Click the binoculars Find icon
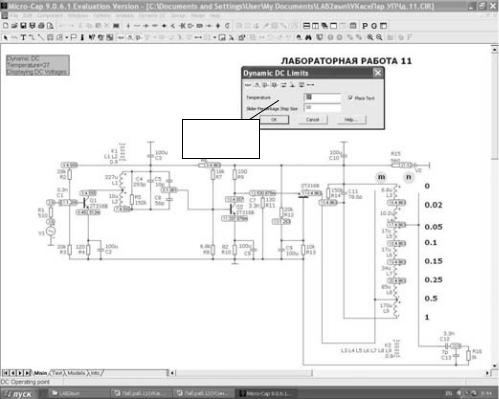The height and width of the screenshot is (399, 499). [x=308, y=37]
